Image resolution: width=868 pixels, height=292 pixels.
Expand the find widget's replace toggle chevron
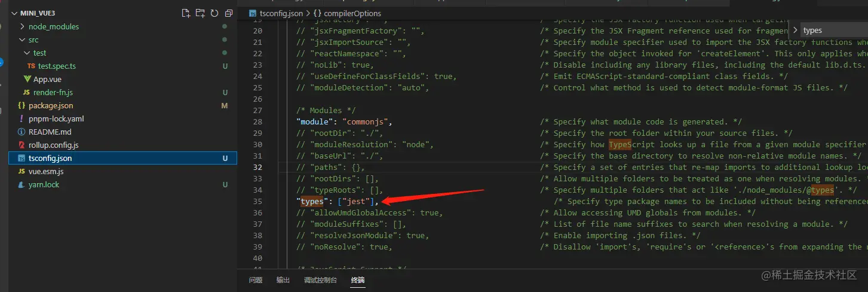pos(795,30)
